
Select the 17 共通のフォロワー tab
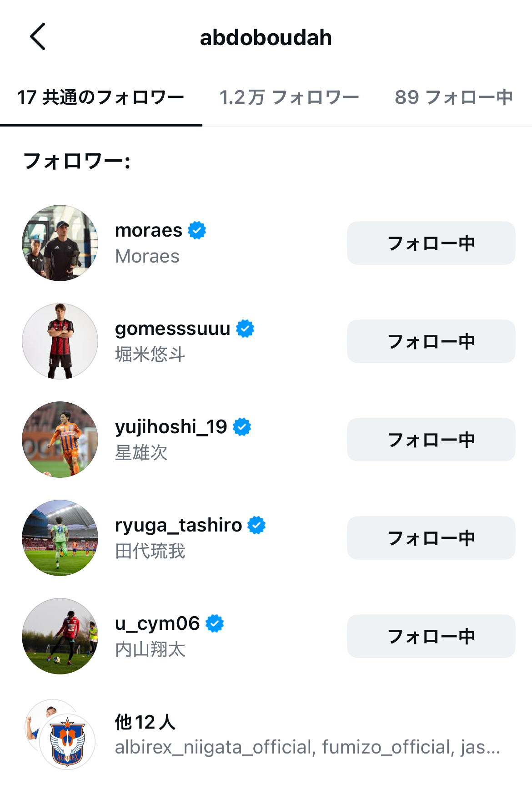[x=100, y=97]
